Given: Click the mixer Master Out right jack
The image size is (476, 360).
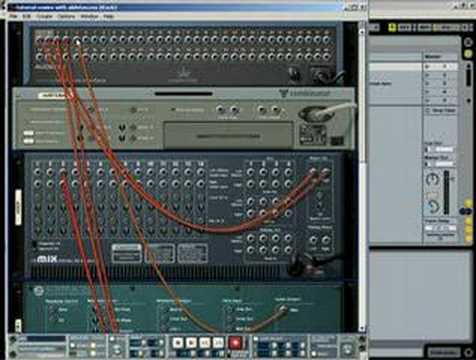Looking at the screenshot, I should 326,172.
